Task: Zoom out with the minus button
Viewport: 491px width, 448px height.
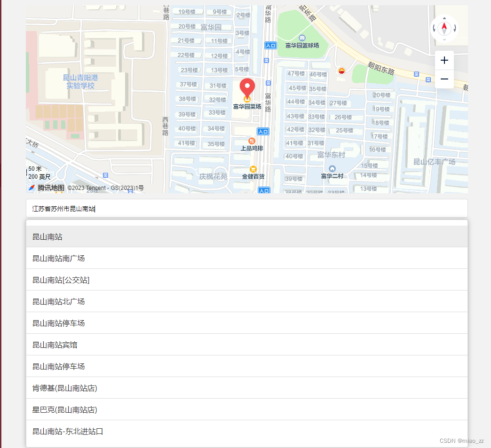Action: tap(444, 79)
